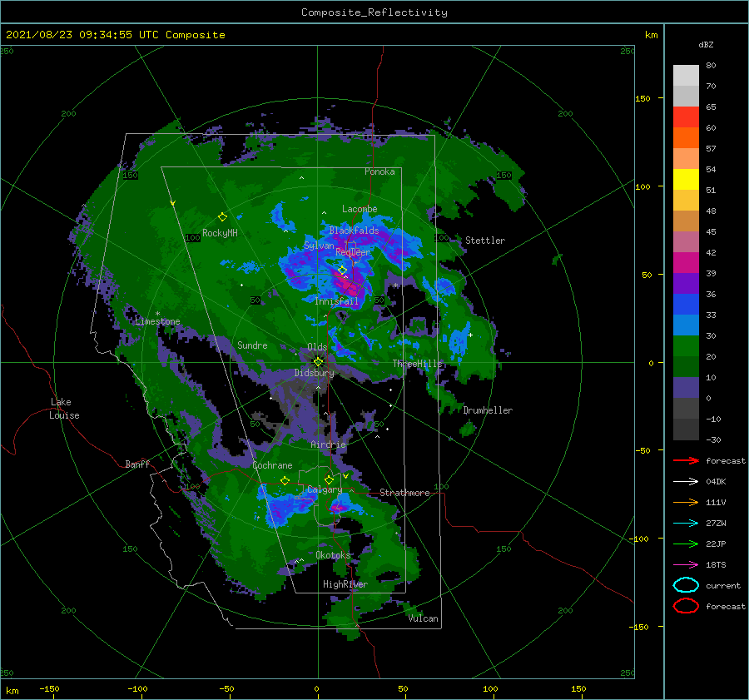Click the Strathmore town label

pyautogui.click(x=404, y=493)
